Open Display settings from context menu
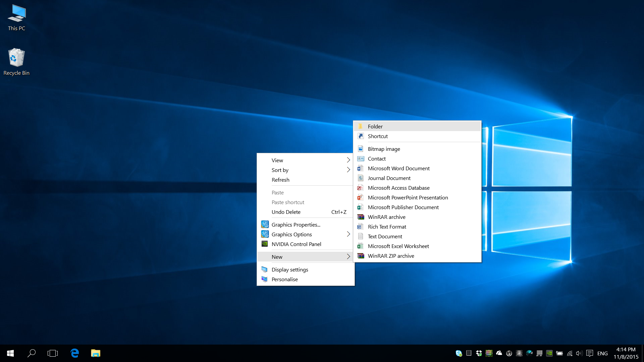The width and height of the screenshot is (644, 362). tap(305, 269)
